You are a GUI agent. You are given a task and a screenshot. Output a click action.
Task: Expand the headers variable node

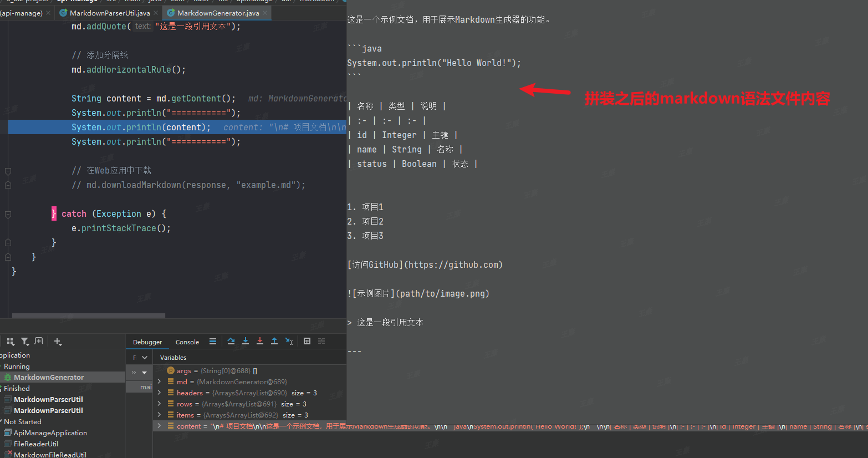click(159, 393)
